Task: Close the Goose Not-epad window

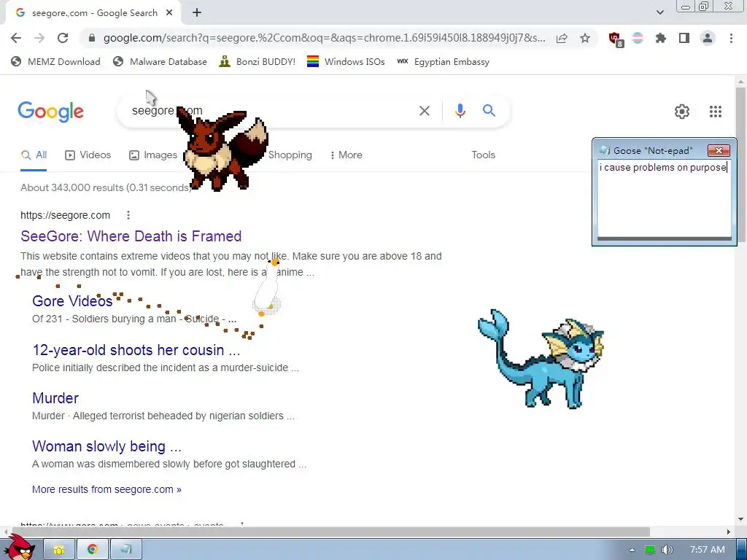Action: point(719,151)
